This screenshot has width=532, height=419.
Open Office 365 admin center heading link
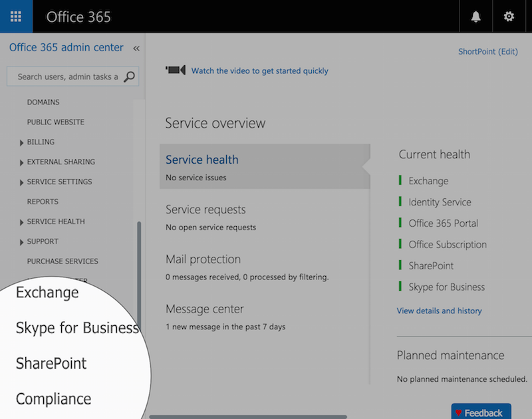coord(66,47)
